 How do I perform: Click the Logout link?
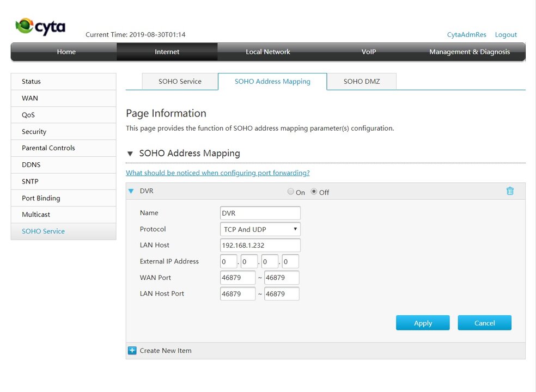[x=505, y=34]
